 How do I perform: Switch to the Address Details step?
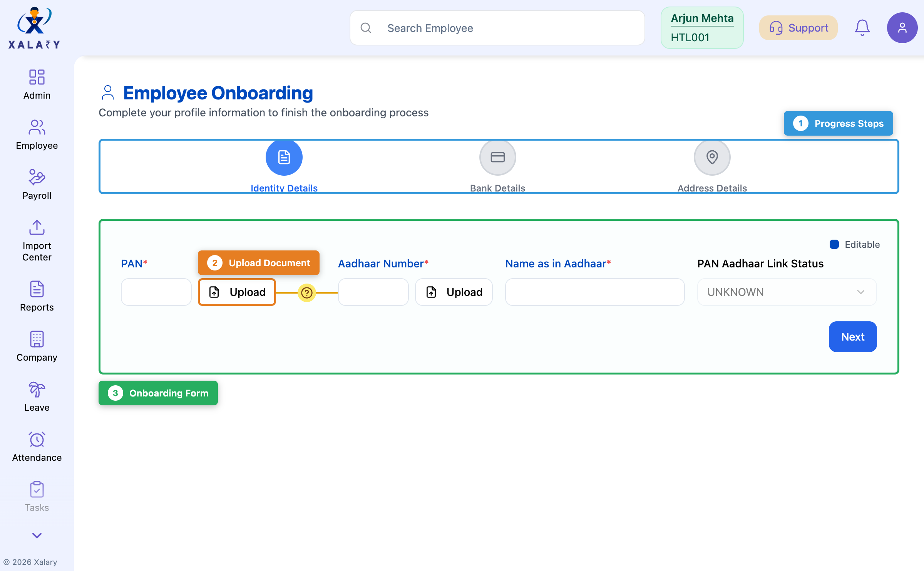[711, 157]
